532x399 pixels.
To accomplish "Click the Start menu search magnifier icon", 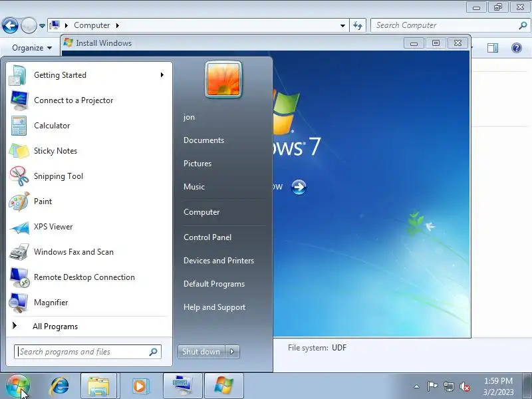I will (x=154, y=352).
